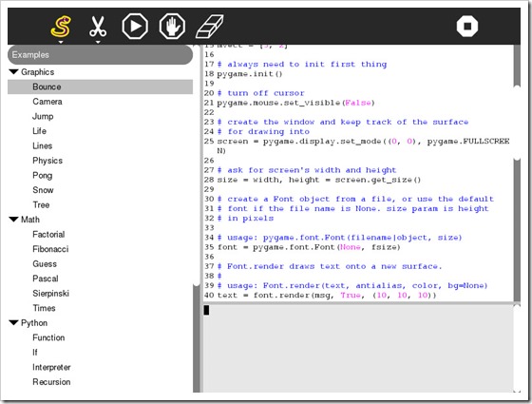Collapse the Math category
This screenshot has height=404, width=532.
tap(13, 220)
